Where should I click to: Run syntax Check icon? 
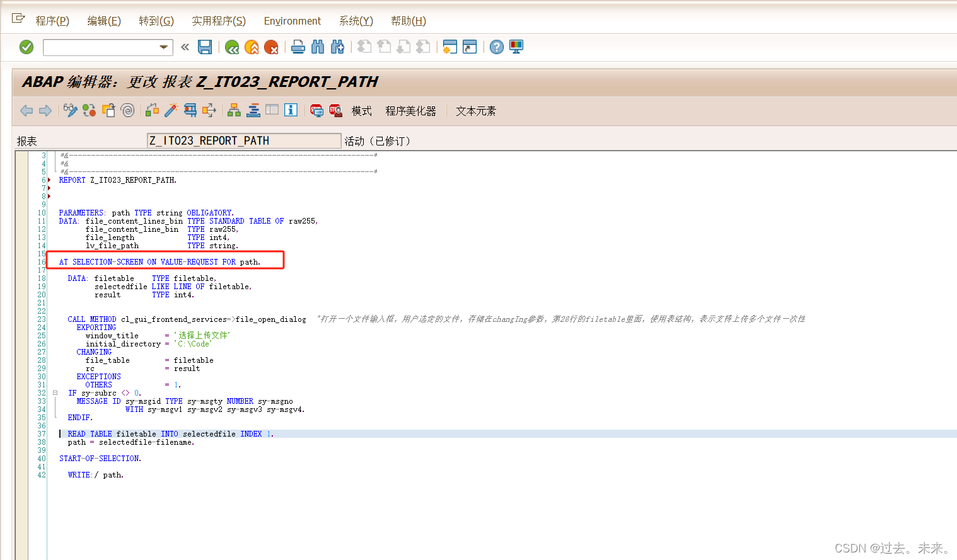(152, 111)
